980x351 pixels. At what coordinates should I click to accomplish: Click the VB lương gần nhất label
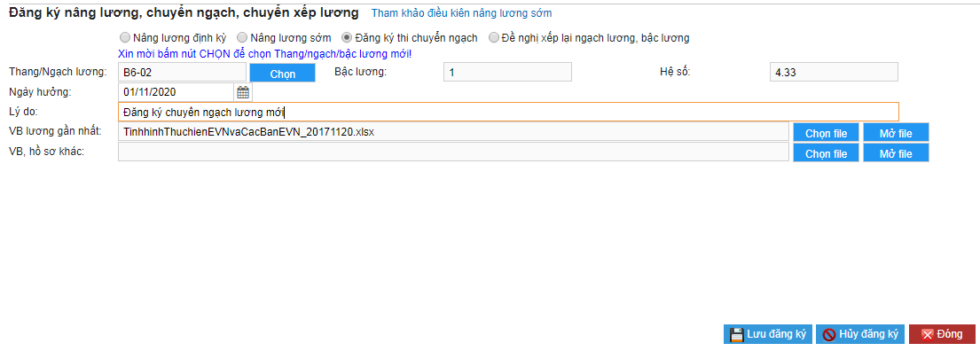click(55, 131)
